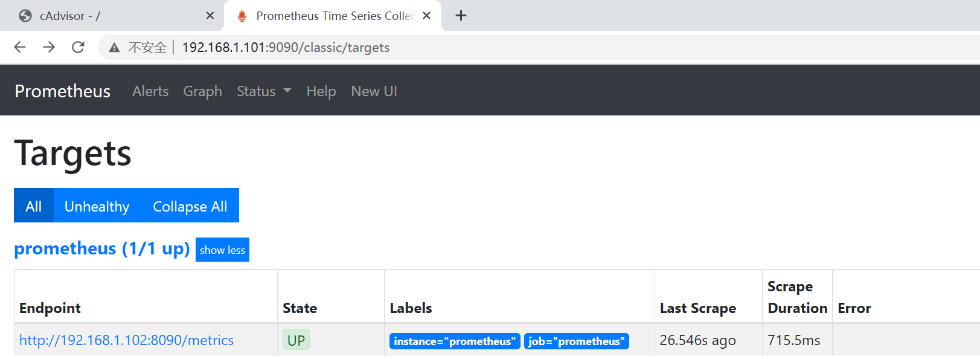980x359 pixels.
Task: Click the cAdvisor tab globe favicon
Action: click(25, 16)
